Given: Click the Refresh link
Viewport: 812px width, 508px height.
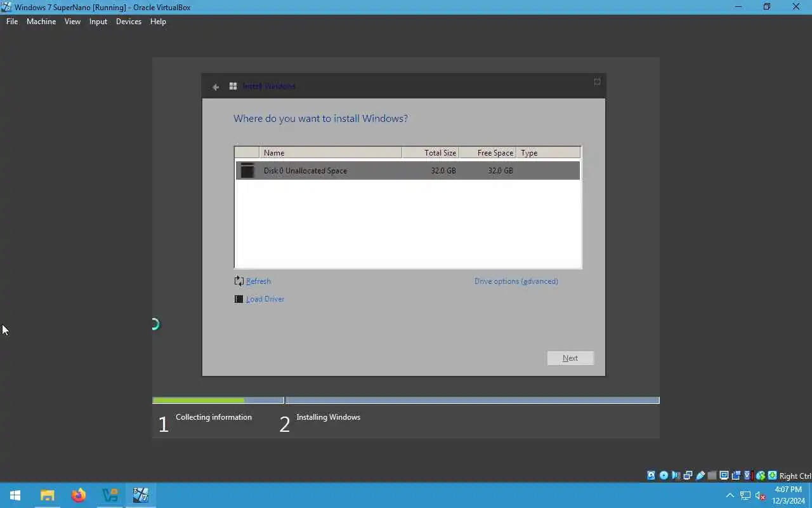Looking at the screenshot, I should pos(258,281).
